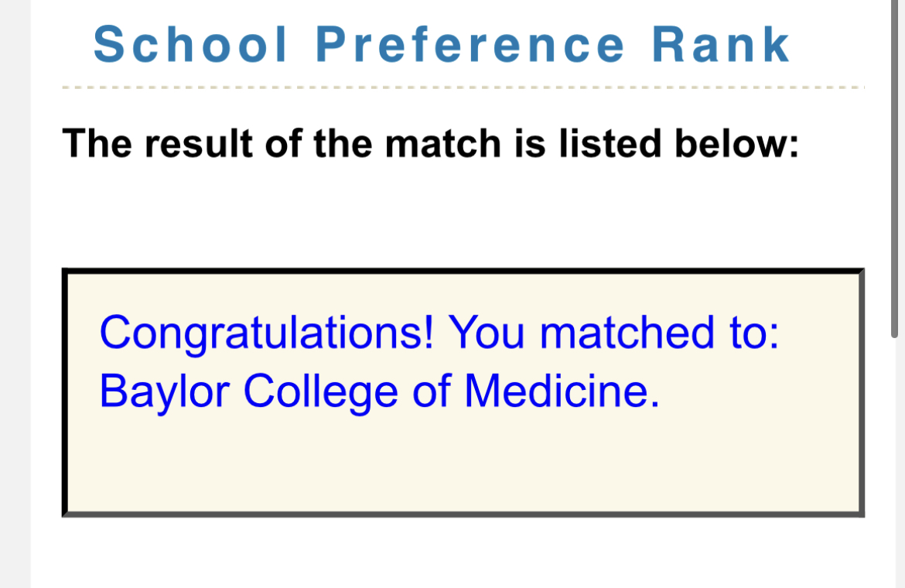Click the word "Medicine." in the match result
Viewport: 905px width, 588px height.
(x=562, y=391)
